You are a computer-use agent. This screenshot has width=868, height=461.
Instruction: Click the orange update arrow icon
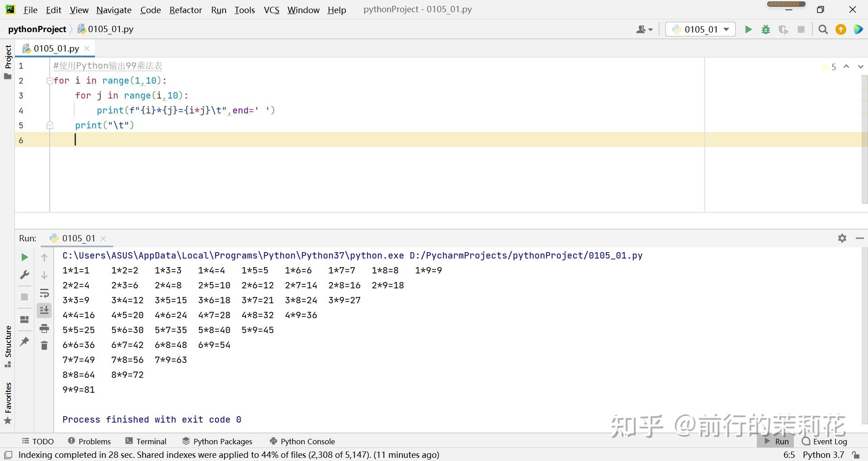point(841,29)
